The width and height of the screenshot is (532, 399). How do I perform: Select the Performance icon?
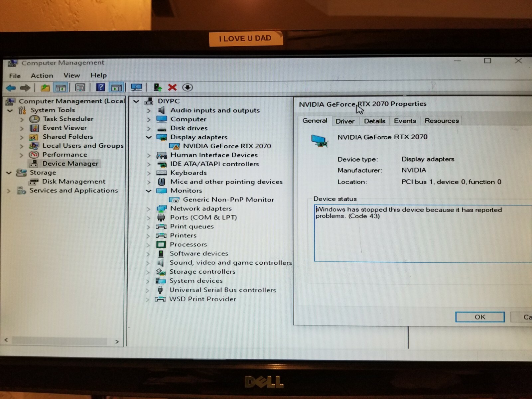point(34,155)
